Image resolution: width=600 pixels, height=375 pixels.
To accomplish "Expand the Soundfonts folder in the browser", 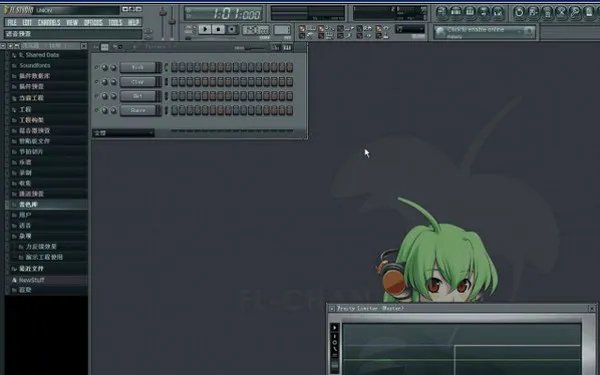I will click(34, 65).
